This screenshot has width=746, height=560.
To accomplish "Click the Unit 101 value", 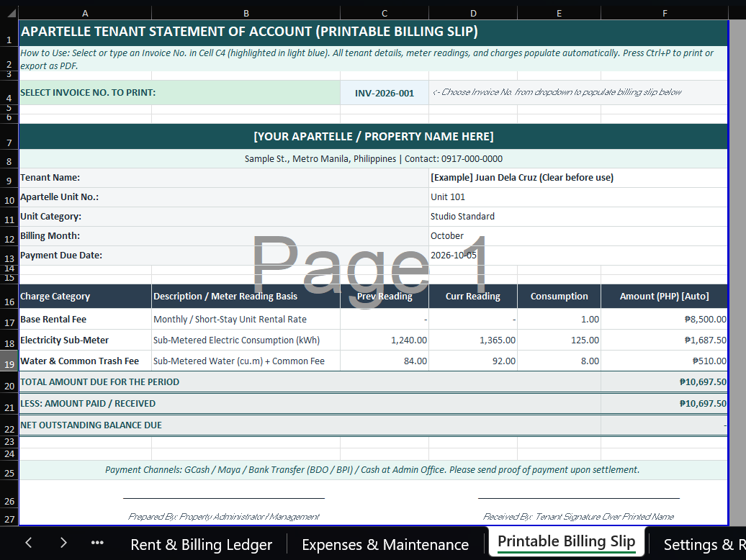I will point(448,197).
